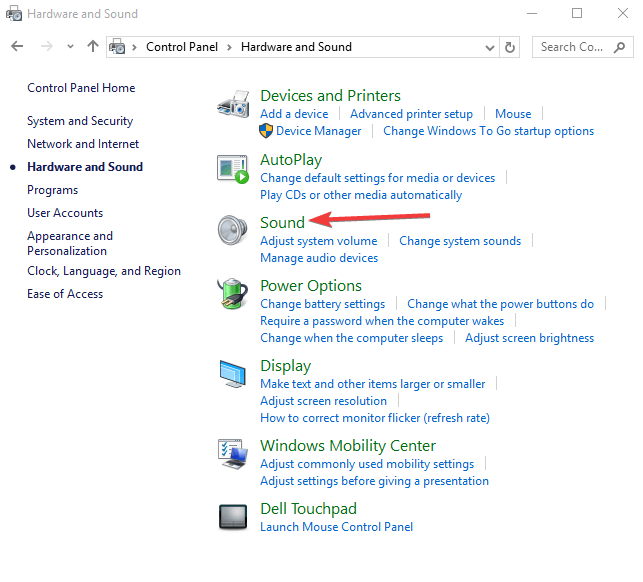643x582 pixels.
Task: Go up one level with up arrow
Action: (x=93, y=46)
